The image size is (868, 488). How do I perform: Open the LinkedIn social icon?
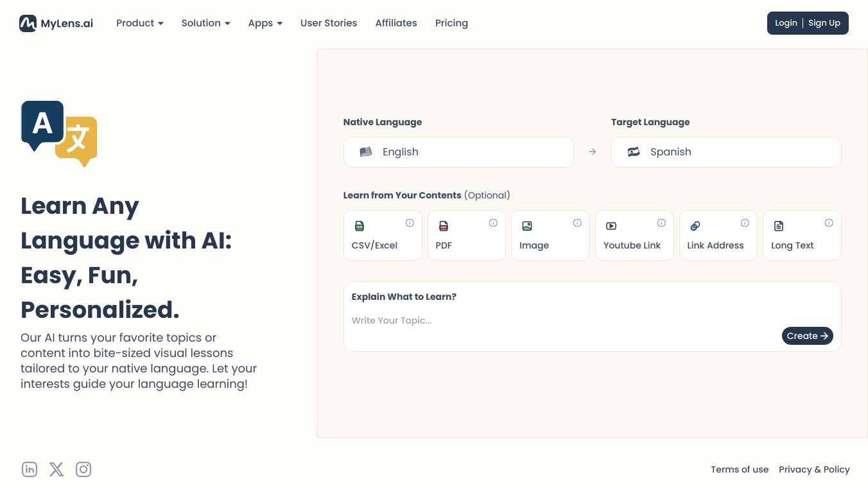pos(30,469)
